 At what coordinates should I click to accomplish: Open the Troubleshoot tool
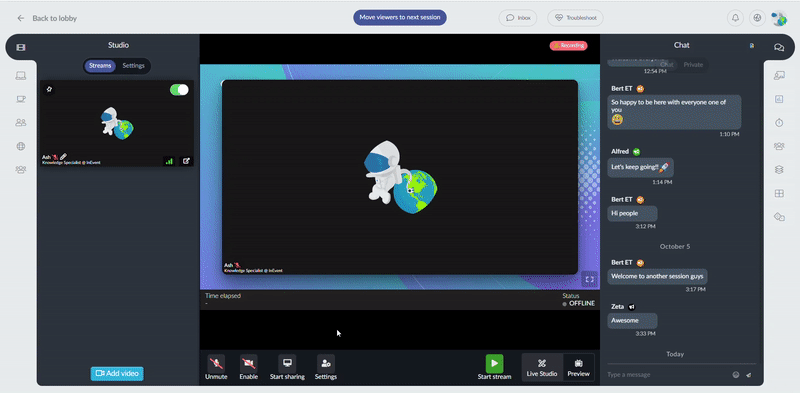pos(576,18)
